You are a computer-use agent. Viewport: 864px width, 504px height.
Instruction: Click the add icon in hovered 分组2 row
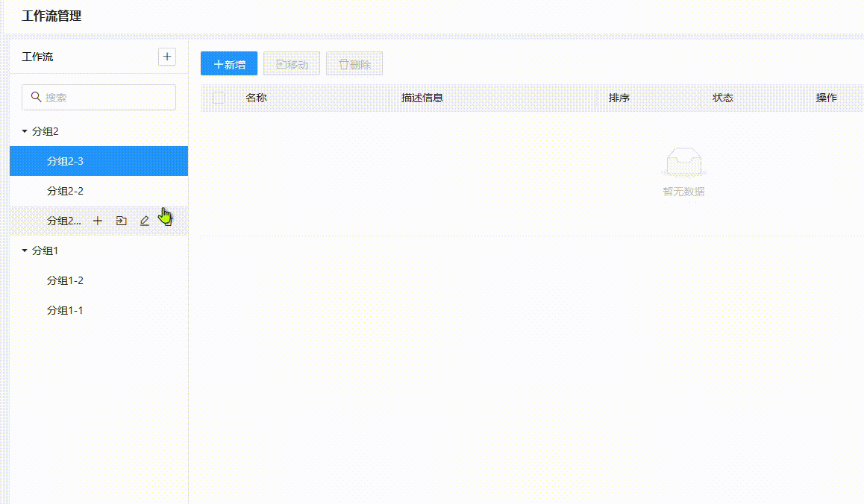98,221
